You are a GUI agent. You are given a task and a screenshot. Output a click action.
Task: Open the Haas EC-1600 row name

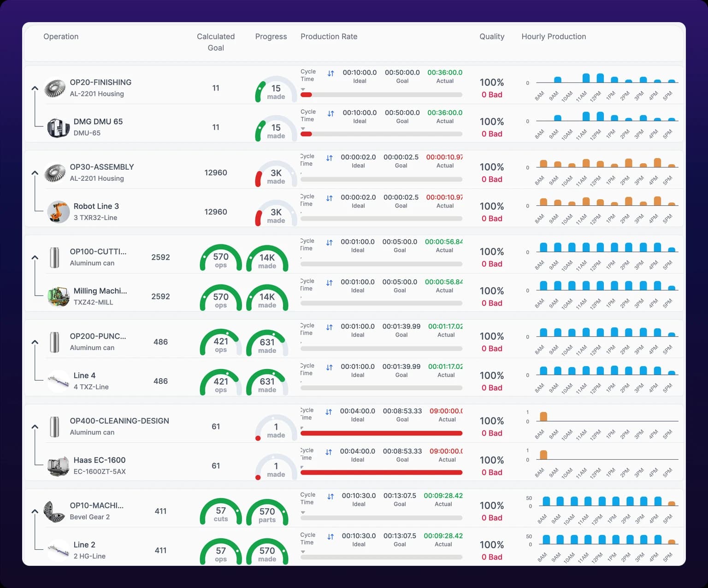[x=100, y=460]
